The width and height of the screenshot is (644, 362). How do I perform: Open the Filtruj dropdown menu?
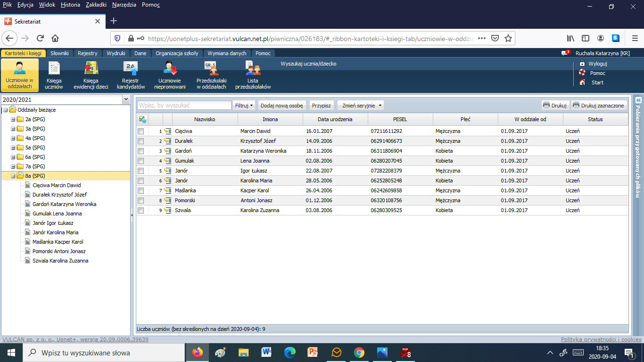pos(244,106)
